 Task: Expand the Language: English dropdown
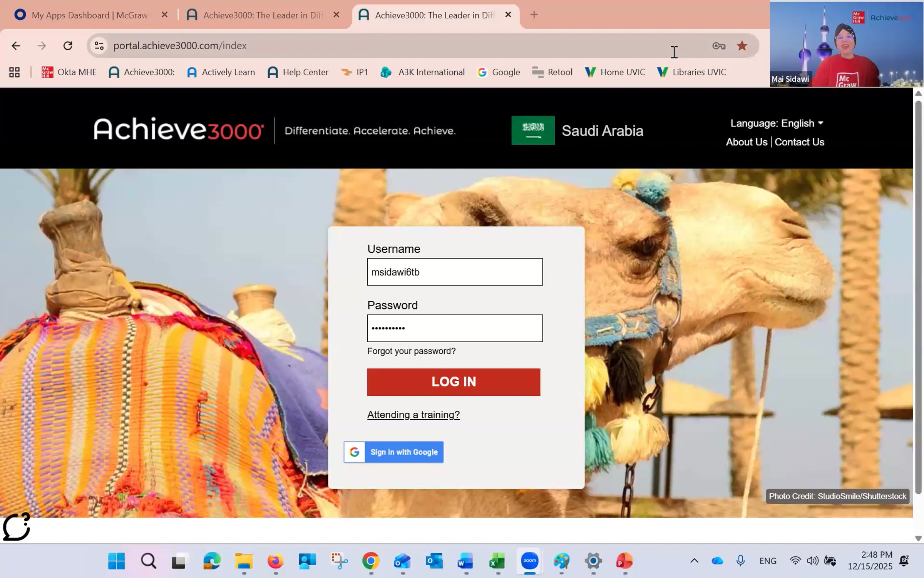777,123
